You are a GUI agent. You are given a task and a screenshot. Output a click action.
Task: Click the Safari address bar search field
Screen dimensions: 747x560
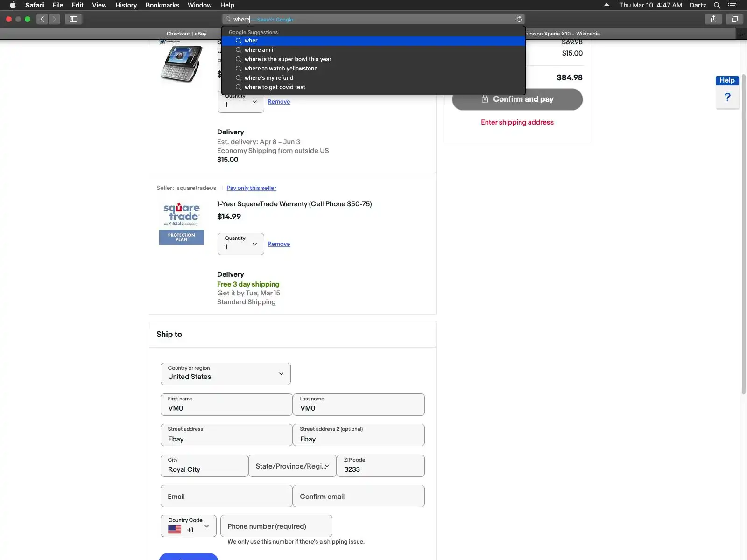(373, 19)
